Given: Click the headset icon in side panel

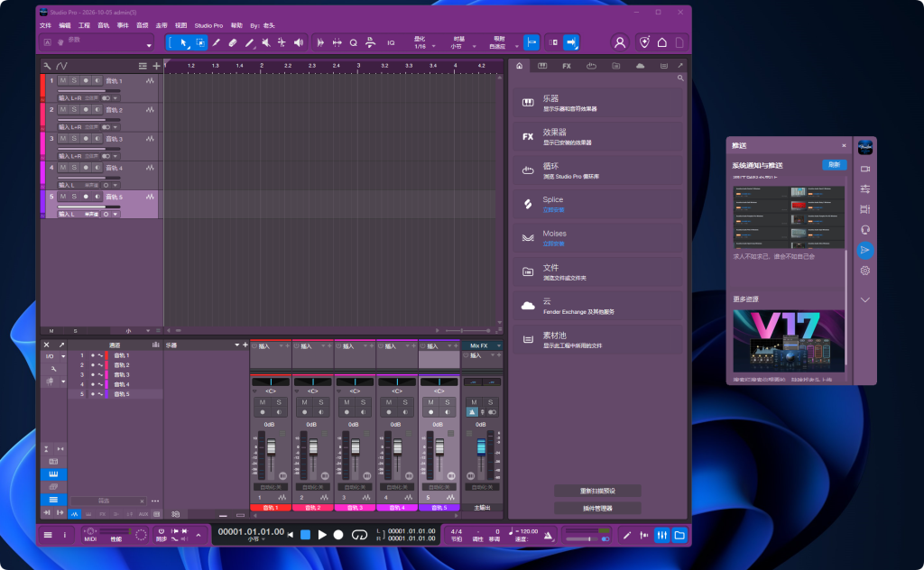Looking at the screenshot, I should pyautogui.click(x=865, y=230).
